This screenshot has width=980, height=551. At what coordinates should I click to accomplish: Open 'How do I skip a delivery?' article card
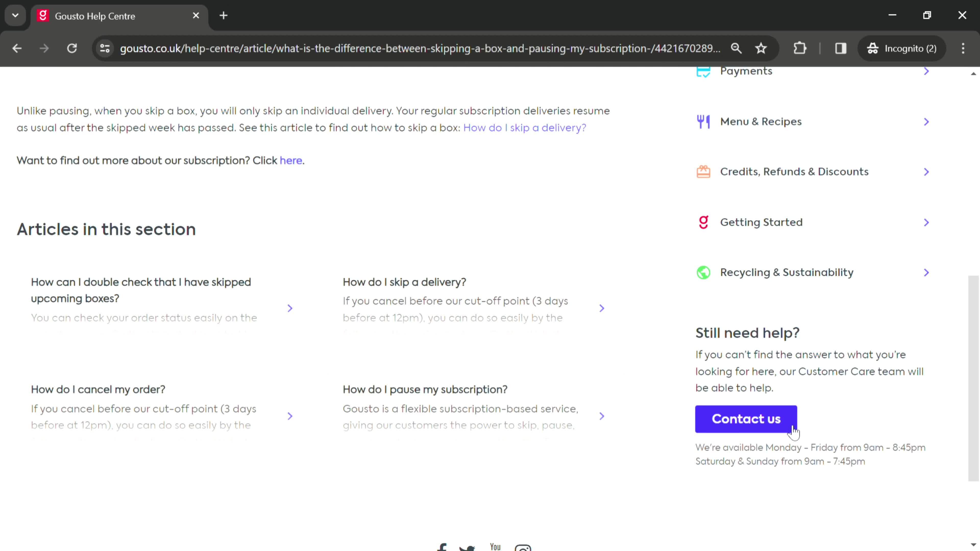(x=474, y=308)
